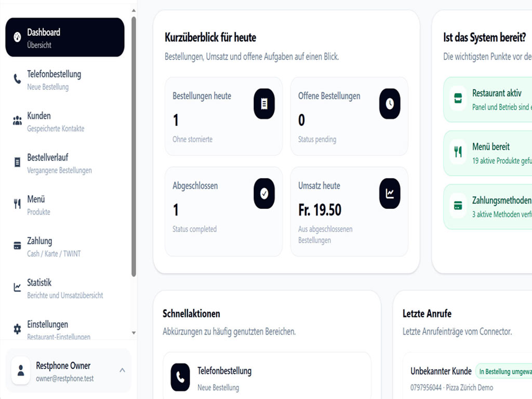Open the Unbekannter Kunde call entry
532x399 pixels.
[468, 377]
